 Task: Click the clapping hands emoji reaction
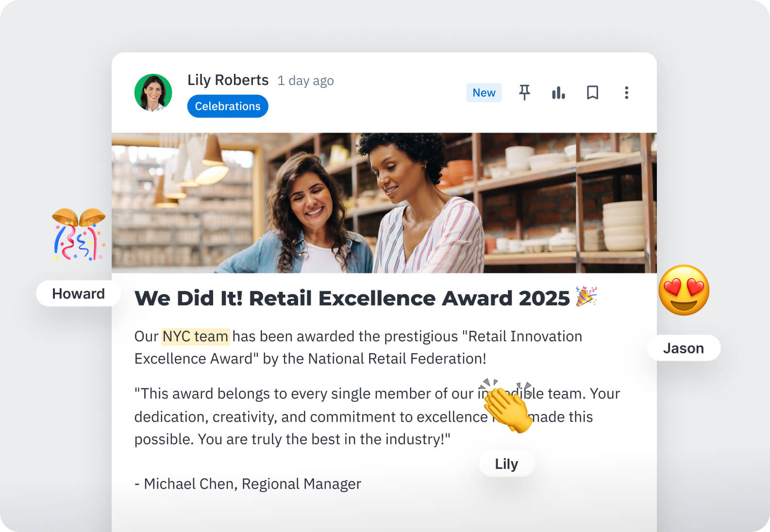coord(507,407)
